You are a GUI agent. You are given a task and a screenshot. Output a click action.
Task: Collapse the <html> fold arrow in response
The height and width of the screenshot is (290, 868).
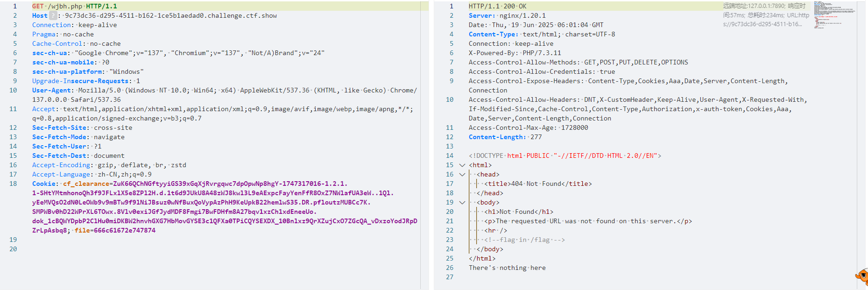point(462,165)
